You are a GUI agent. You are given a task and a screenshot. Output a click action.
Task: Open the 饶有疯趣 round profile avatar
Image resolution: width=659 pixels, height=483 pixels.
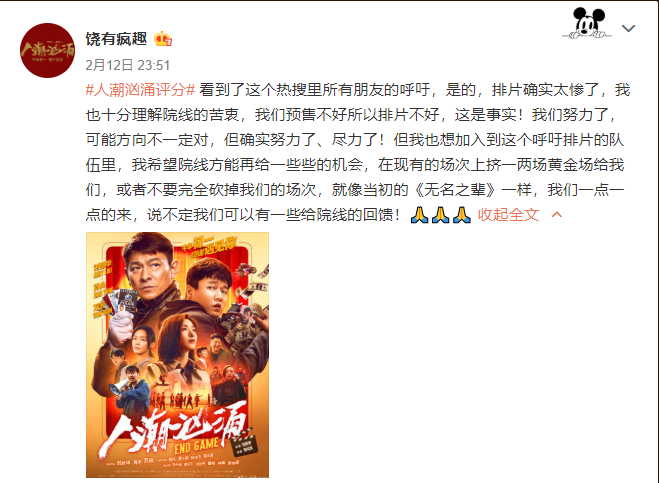(x=47, y=50)
